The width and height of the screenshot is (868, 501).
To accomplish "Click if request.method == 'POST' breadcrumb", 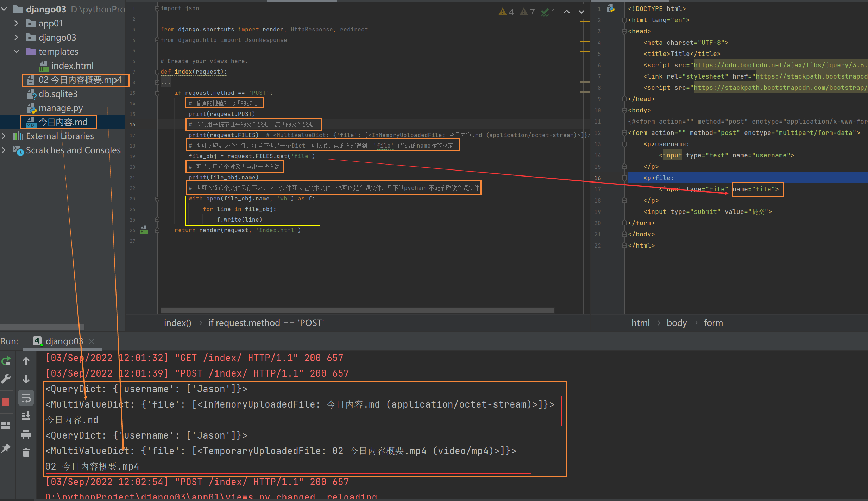I will click(266, 323).
